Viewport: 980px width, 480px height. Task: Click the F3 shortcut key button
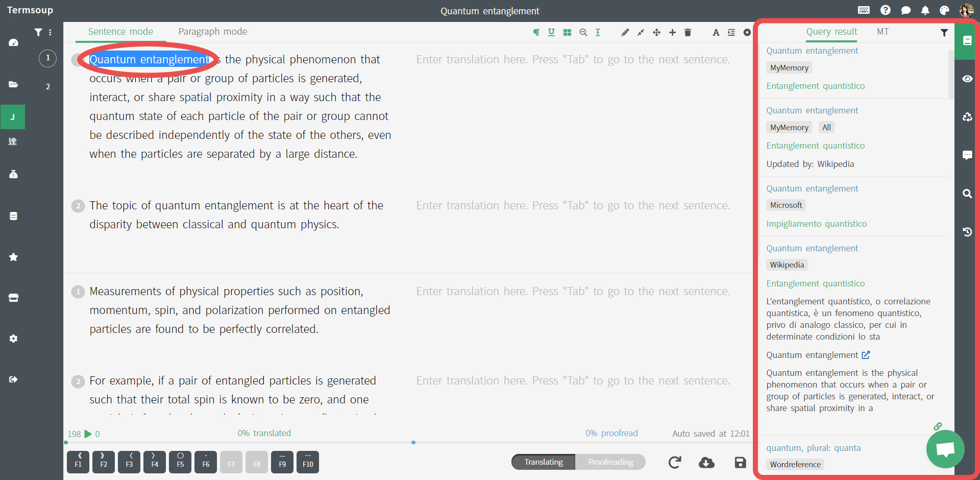129,462
